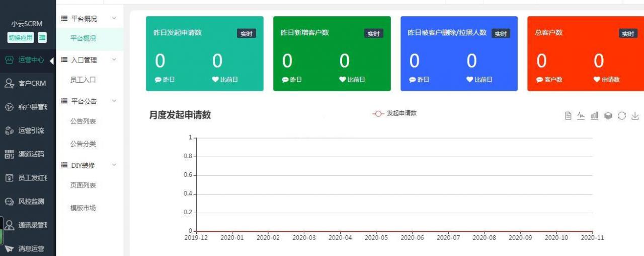This screenshot has height=256, width=644.
Task: Switch chart to bar type
Action: coord(595,116)
